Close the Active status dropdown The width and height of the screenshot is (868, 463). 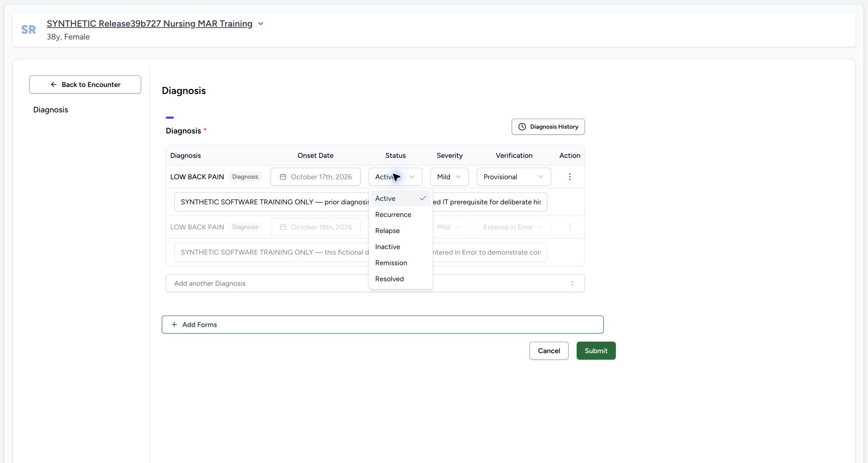[x=395, y=177]
